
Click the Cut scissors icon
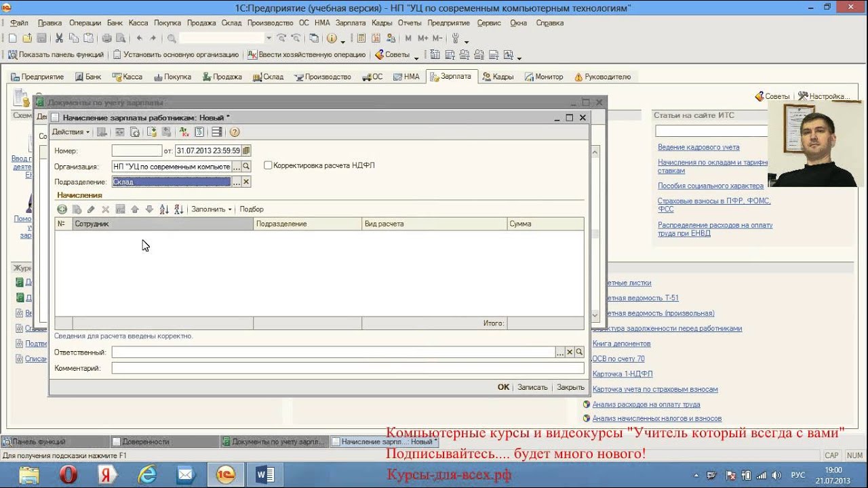click(x=59, y=38)
